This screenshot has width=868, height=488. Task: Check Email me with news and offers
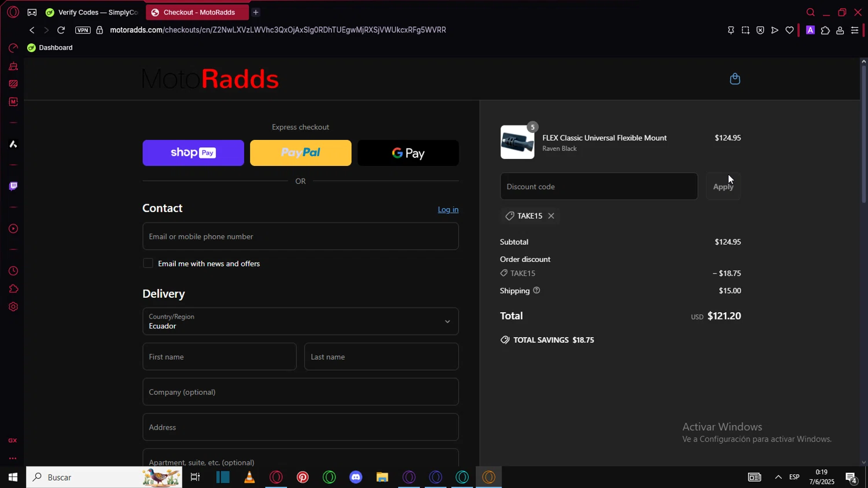click(148, 264)
